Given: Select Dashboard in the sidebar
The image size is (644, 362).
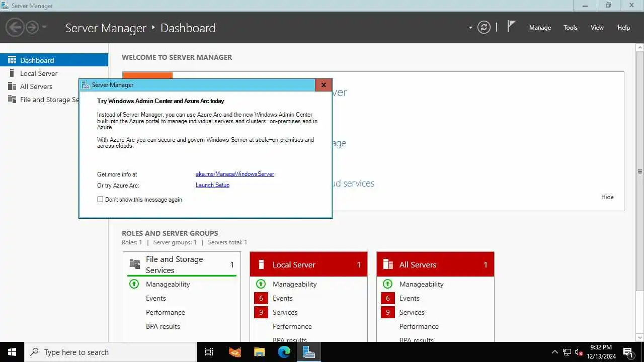Looking at the screenshot, I should [x=54, y=60].
